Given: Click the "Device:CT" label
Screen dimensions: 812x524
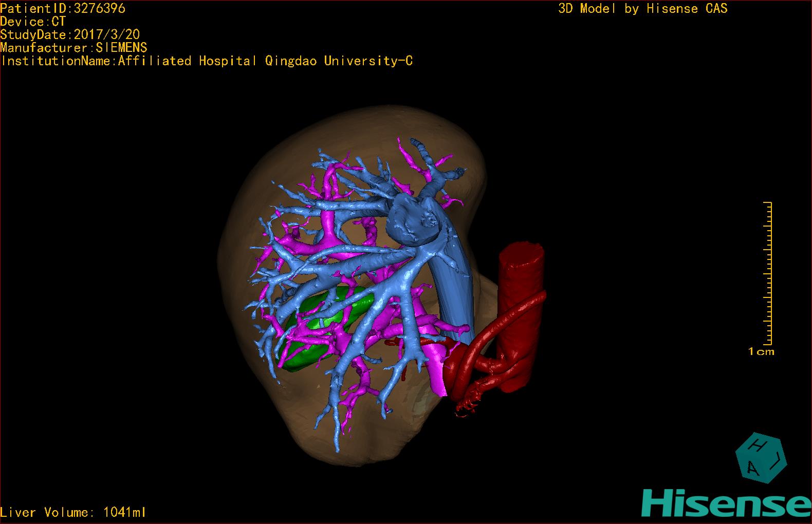Looking at the screenshot, I should 33,22.
